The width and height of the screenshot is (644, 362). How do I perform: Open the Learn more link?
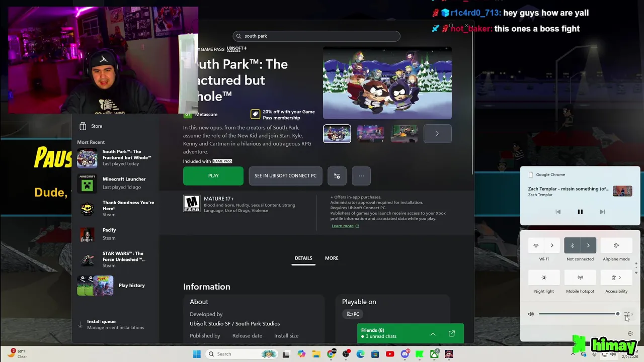pos(345,226)
